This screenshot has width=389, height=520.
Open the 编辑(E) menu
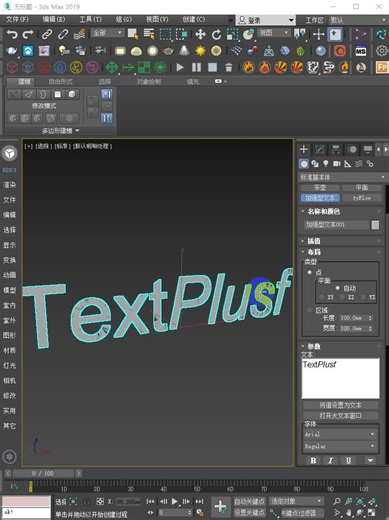coord(54,19)
